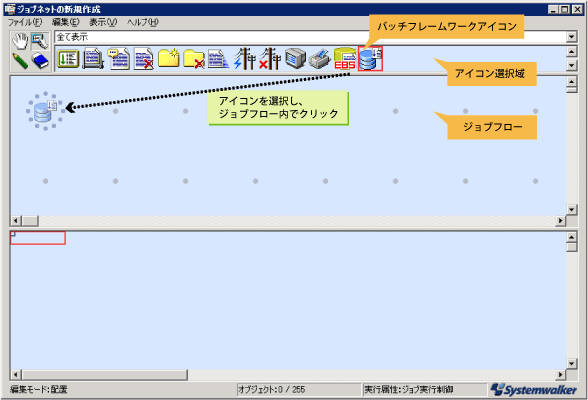Pick the document-on-stand job icon

coord(93,59)
